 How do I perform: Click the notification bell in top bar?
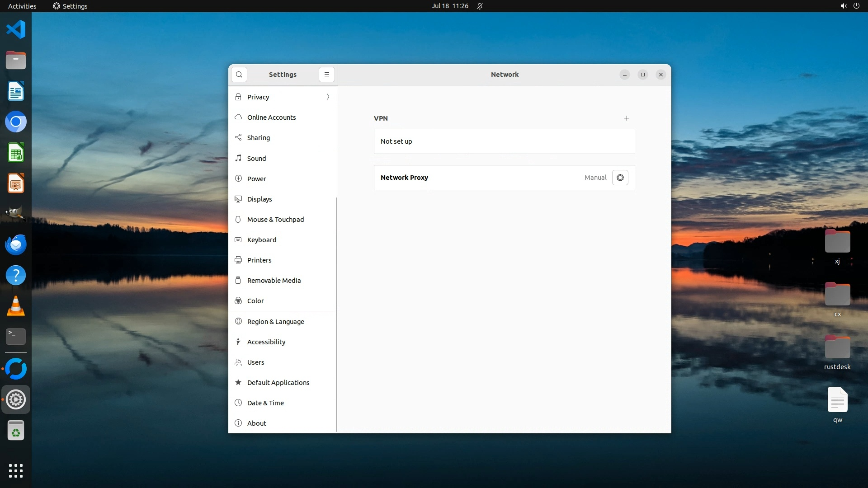click(480, 6)
